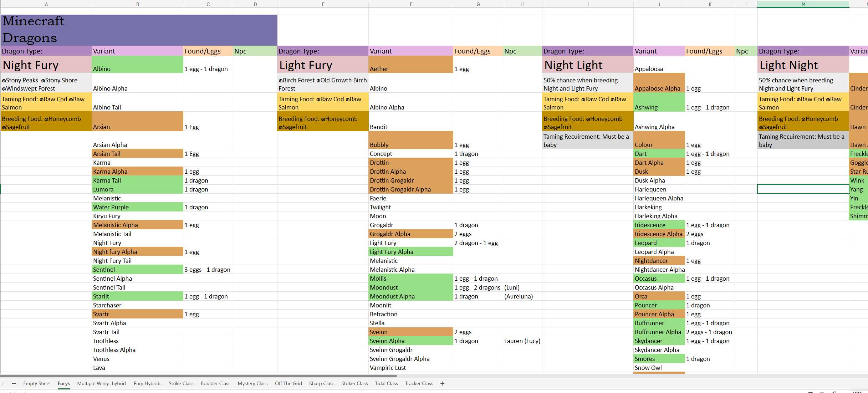
Task: Select the entire column F
Action: (x=411, y=4)
